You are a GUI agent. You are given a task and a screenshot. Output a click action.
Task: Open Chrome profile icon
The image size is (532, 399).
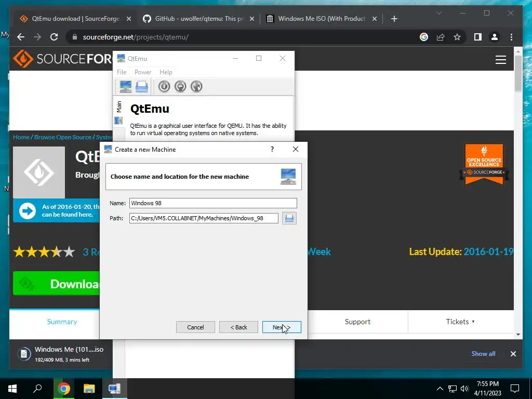[495, 37]
